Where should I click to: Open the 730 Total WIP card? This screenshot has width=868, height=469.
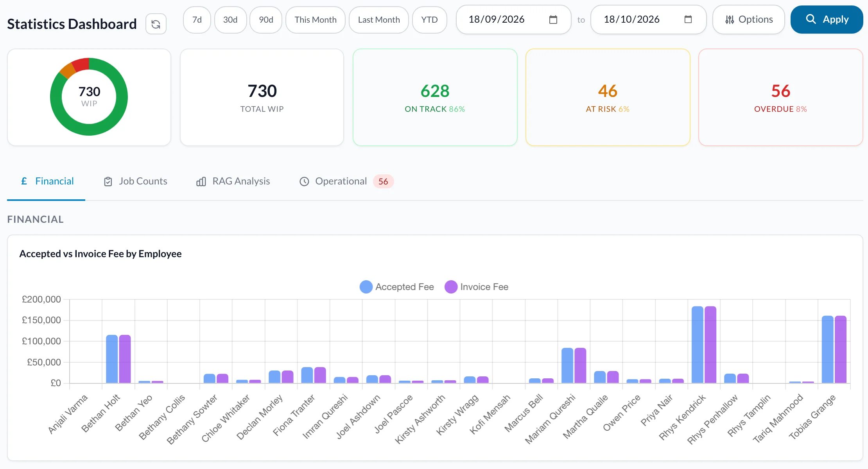click(x=262, y=97)
